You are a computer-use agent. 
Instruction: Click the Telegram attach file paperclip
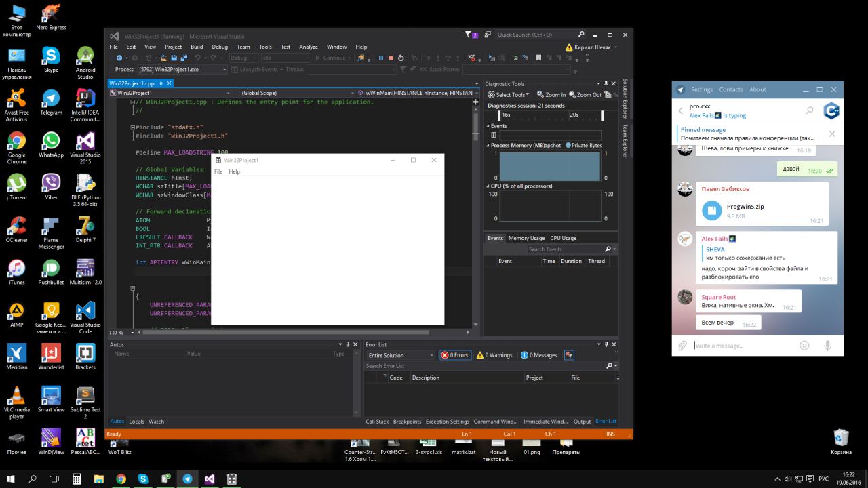(x=683, y=346)
